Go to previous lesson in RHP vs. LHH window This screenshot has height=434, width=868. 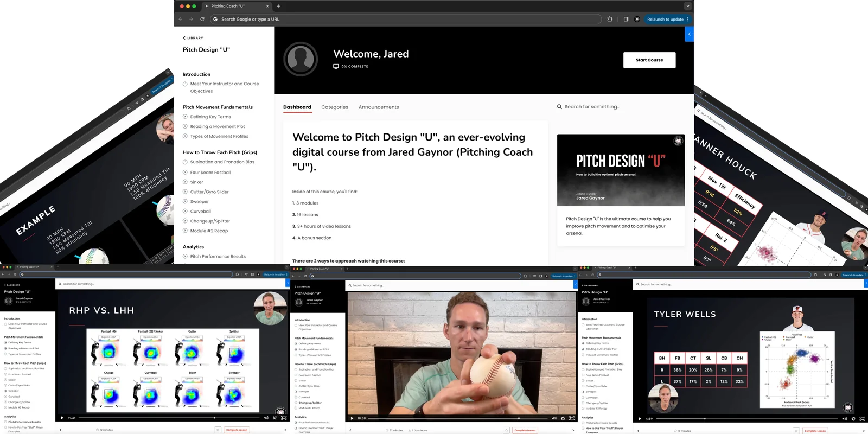(x=60, y=430)
